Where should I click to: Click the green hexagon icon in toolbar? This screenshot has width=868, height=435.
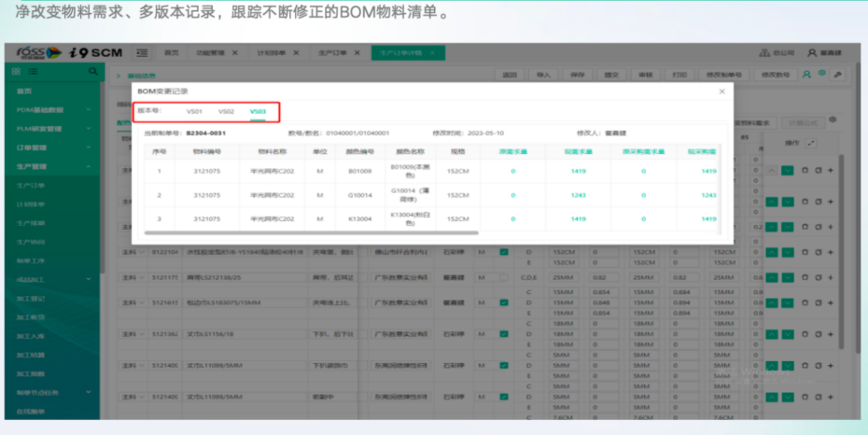point(822,73)
